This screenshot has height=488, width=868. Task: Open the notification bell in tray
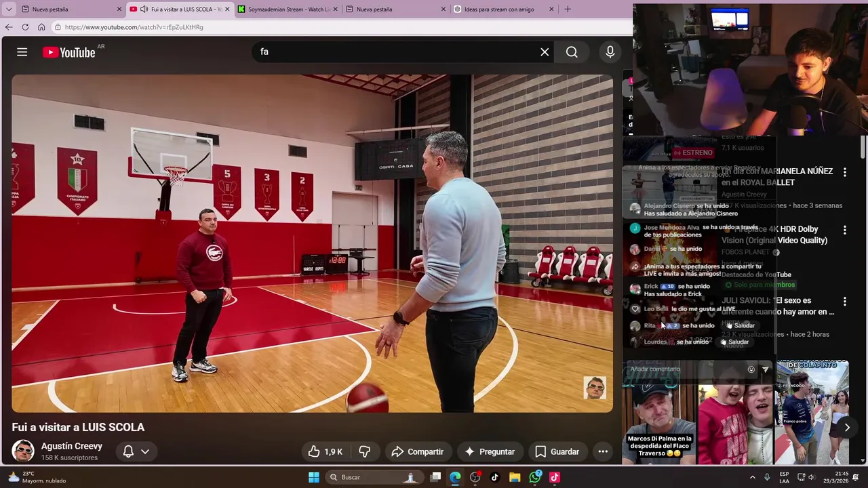[856, 477]
